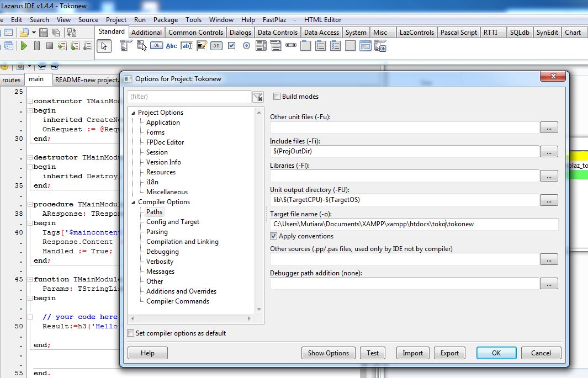
Task: Click the options tree scroll down arrow
Action: [x=259, y=310]
